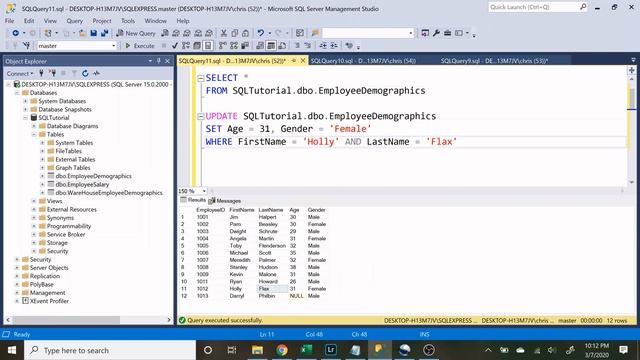Click the Windows Start button
Viewport: 640px width, 360px height.
tap(12, 350)
